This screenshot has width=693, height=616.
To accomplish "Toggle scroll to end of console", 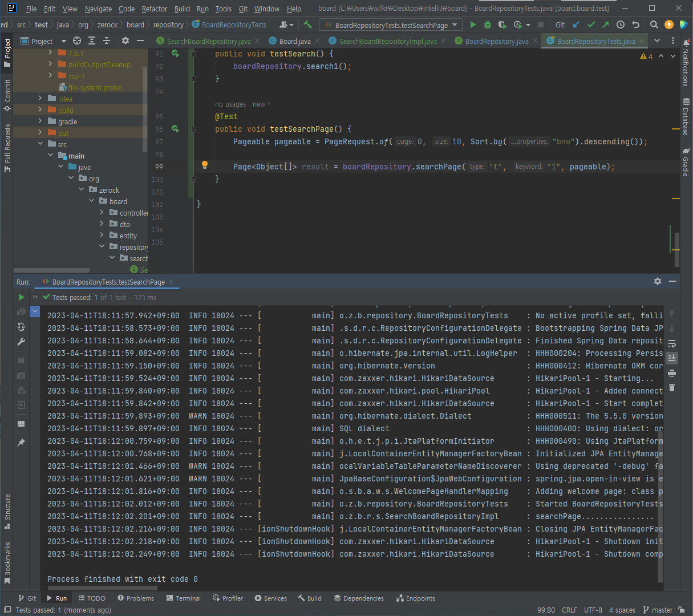I will point(672,358).
